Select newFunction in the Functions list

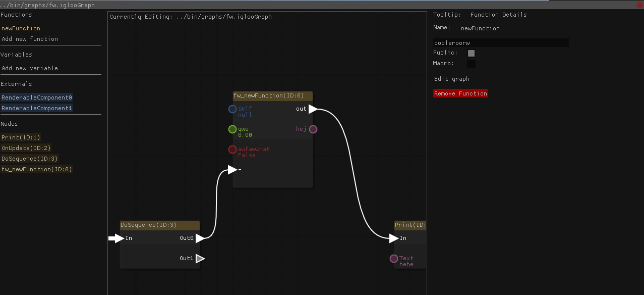tap(21, 28)
